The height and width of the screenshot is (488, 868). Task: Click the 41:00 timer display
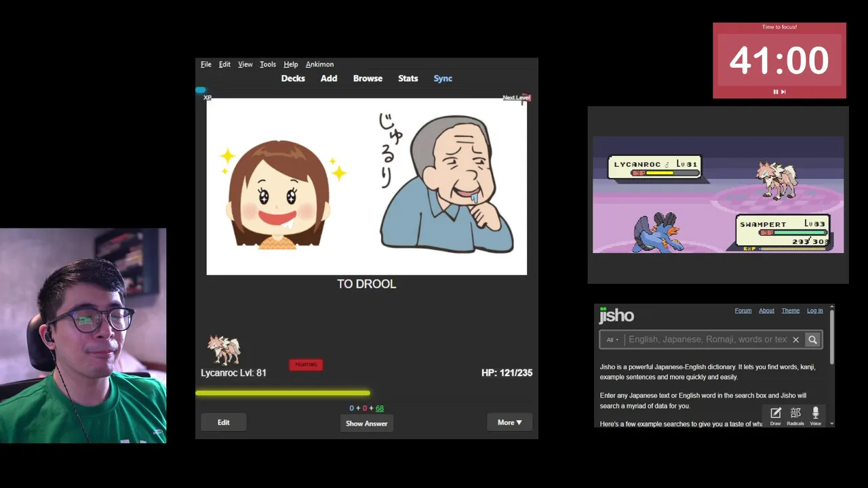tap(779, 60)
